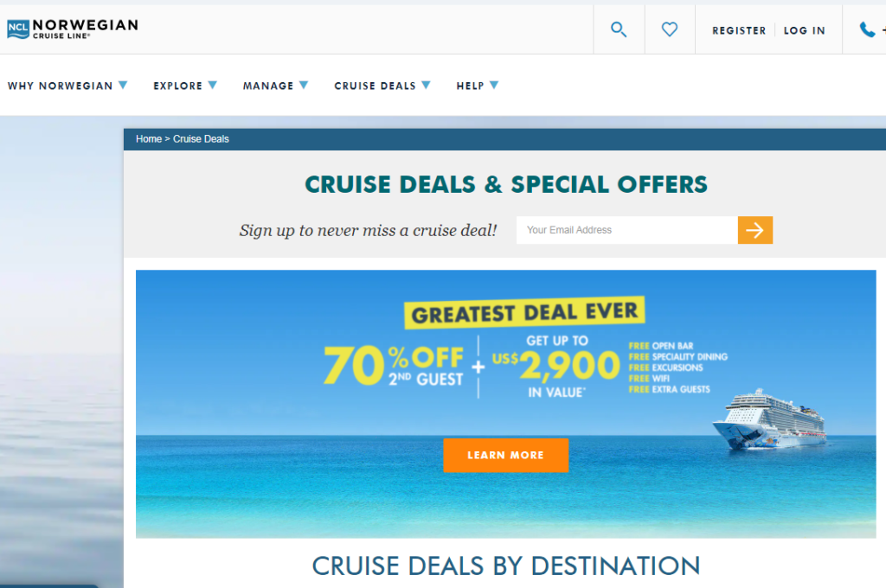Click the Your Email Address field

pyautogui.click(x=627, y=230)
